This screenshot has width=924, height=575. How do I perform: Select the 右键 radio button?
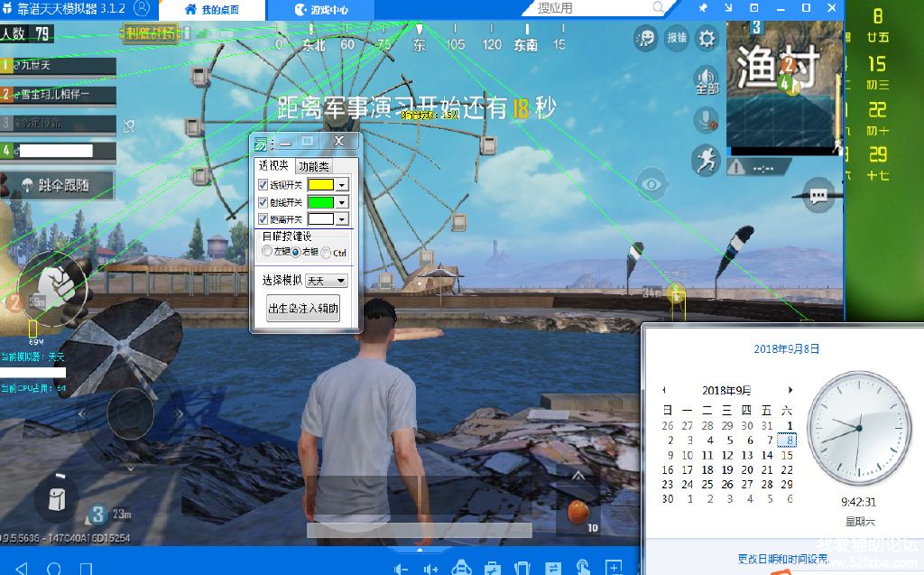tap(296, 252)
